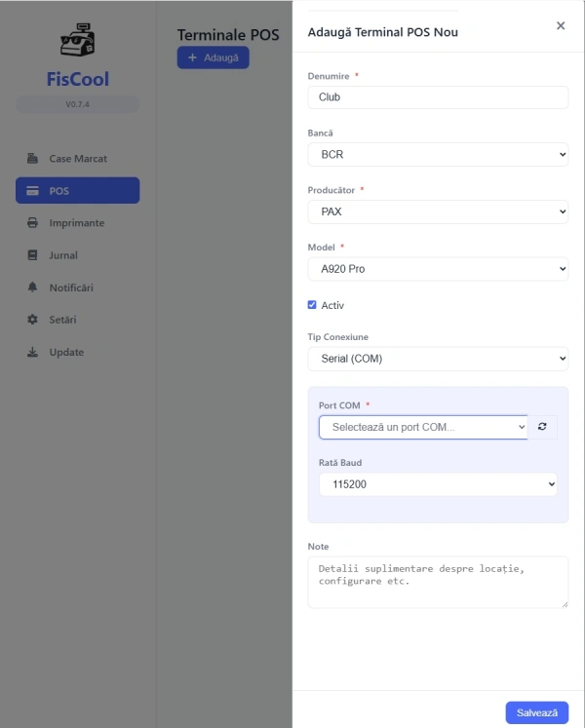Click the Producător label
585x728 pixels.
click(x=331, y=190)
